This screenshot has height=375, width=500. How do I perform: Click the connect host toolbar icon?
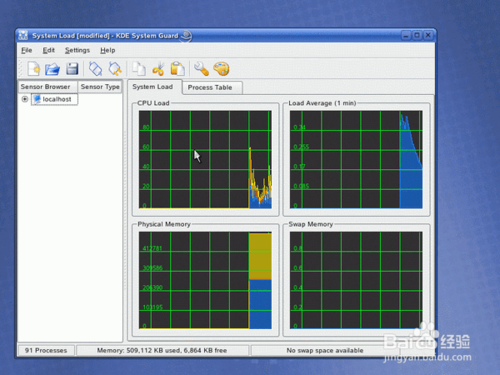coord(95,69)
